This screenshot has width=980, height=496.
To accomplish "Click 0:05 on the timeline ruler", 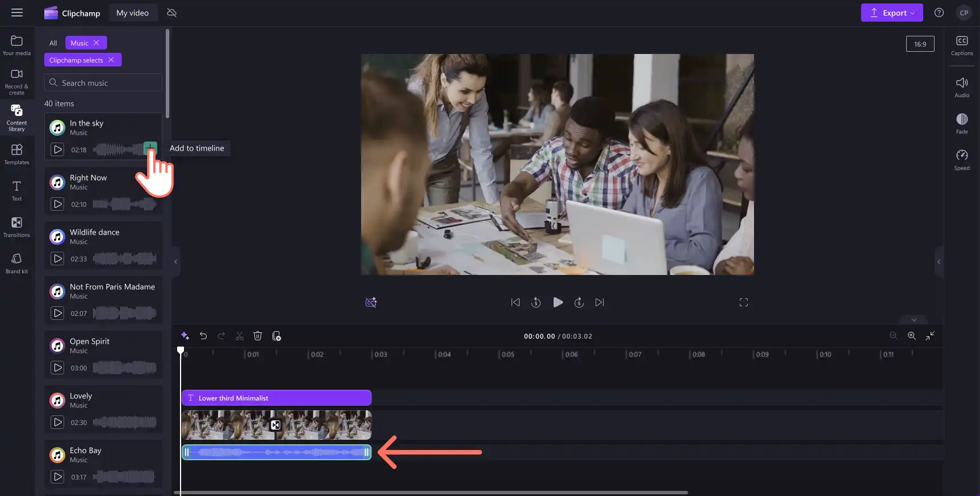I will (508, 354).
